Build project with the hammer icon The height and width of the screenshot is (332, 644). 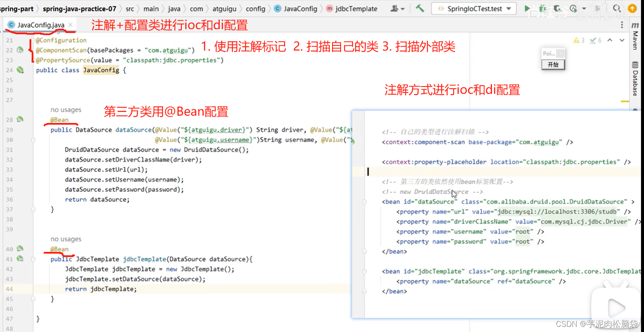(x=420, y=9)
